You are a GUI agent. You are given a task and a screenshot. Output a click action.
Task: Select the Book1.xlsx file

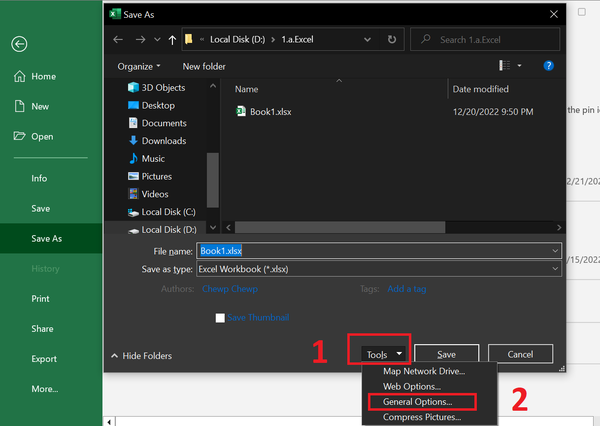coord(271,112)
